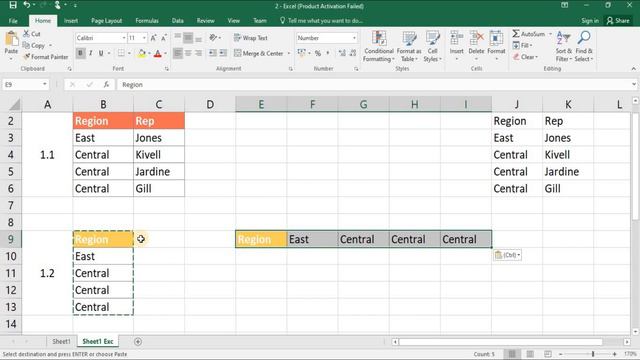Open the Insert cells icon
This screenshot has width=640, height=360.
click(x=456, y=38)
